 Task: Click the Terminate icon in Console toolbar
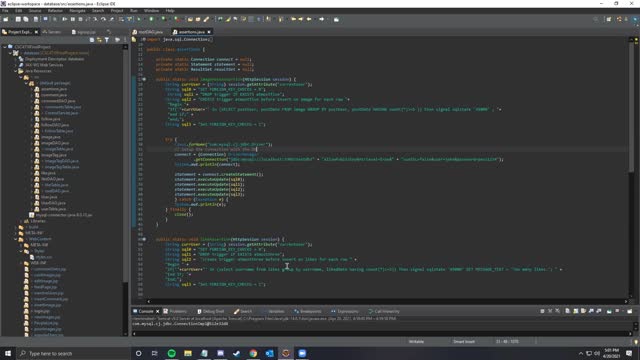pyautogui.click(x=542, y=311)
